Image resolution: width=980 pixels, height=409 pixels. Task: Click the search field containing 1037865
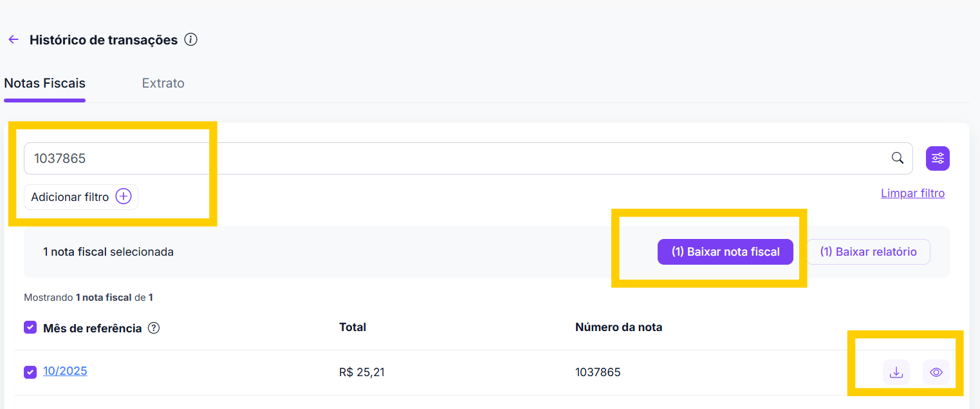tap(450, 158)
